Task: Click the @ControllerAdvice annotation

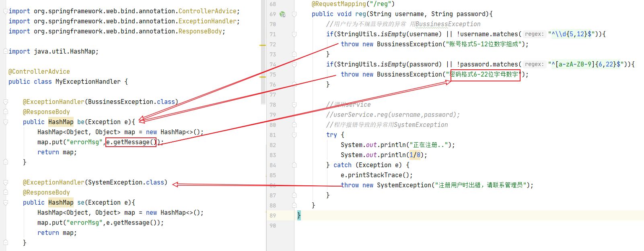Action: click(39, 72)
